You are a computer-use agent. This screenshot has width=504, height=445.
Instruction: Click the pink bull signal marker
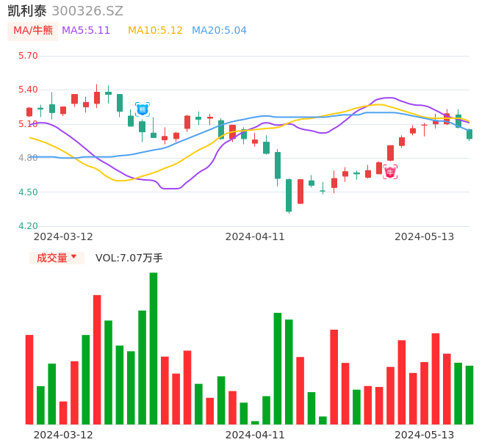(x=390, y=172)
